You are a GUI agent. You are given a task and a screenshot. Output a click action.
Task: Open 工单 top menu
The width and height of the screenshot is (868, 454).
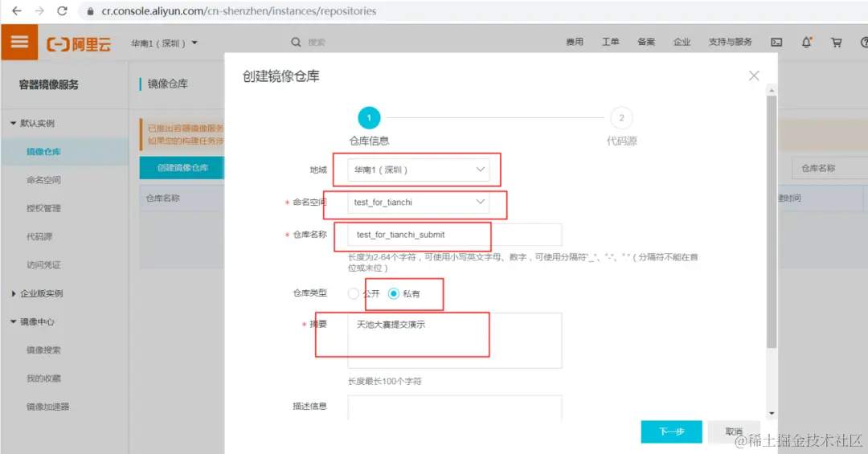pos(611,42)
